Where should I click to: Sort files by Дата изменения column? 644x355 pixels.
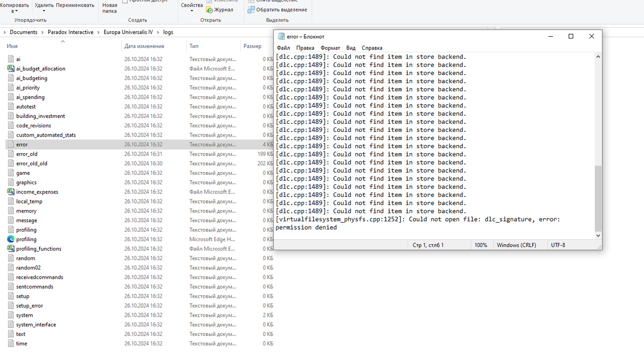point(144,46)
